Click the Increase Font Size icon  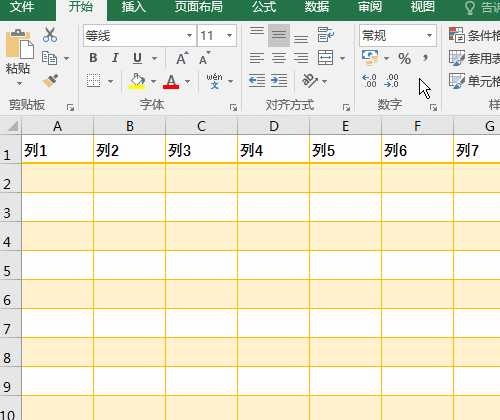click(182, 58)
